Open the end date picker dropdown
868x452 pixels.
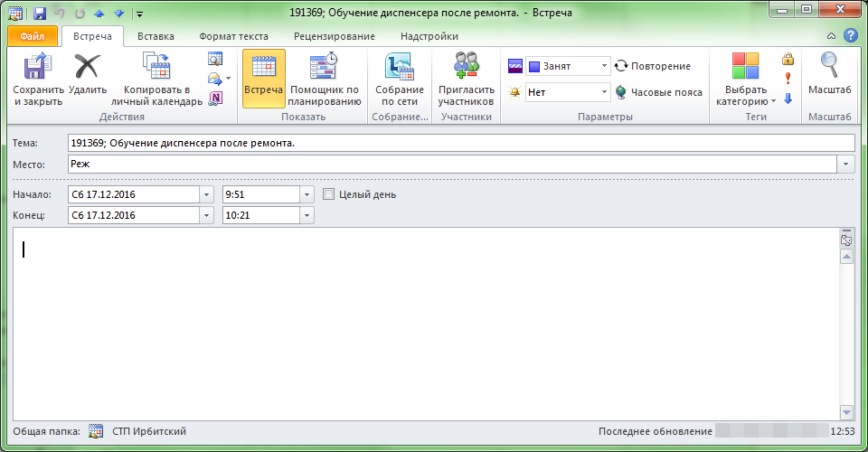pyautogui.click(x=207, y=215)
